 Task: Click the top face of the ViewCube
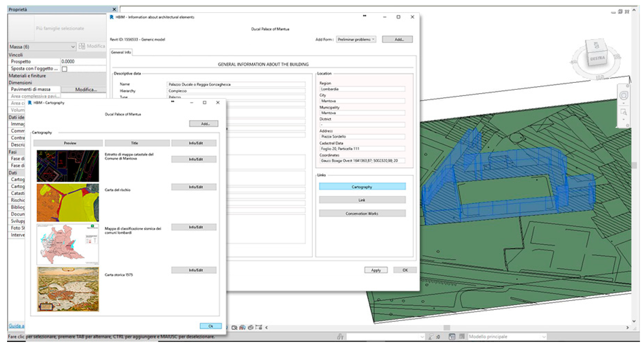597,45
